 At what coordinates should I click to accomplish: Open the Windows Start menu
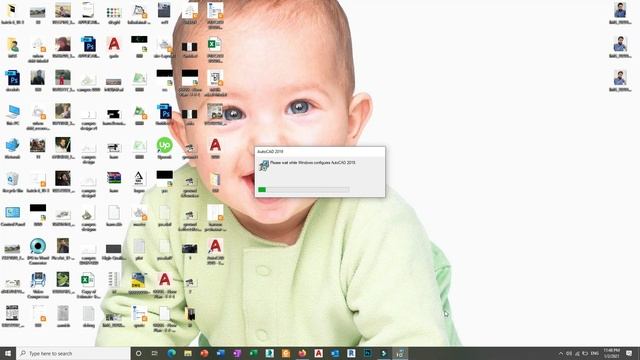8,353
